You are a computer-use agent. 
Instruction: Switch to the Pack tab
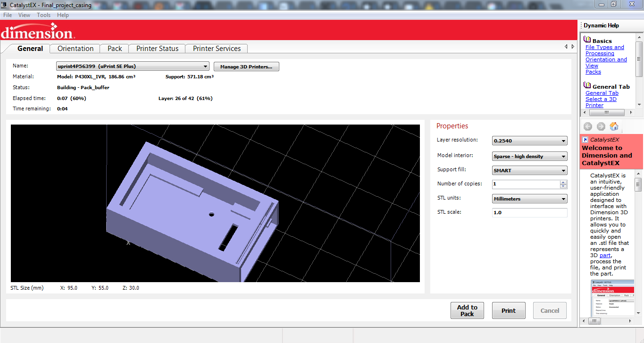(115, 49)
